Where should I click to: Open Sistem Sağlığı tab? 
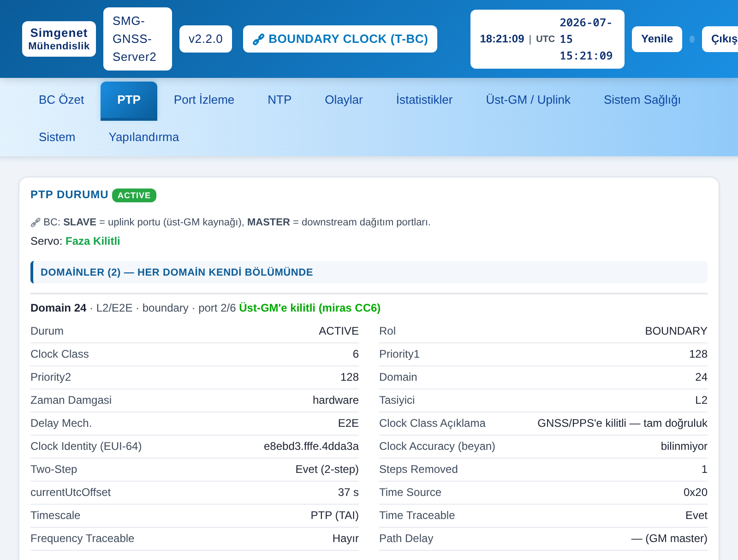pyautogui.click(x=642, y=100)
